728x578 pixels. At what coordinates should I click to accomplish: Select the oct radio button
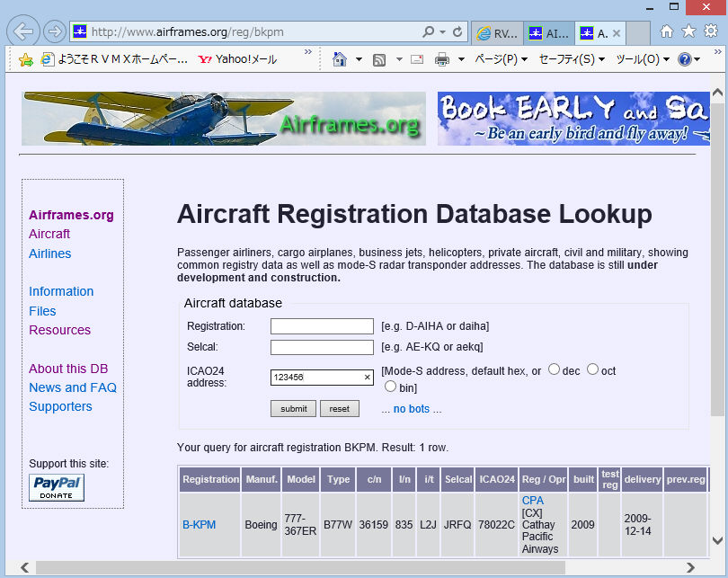[x=592, y=369]
